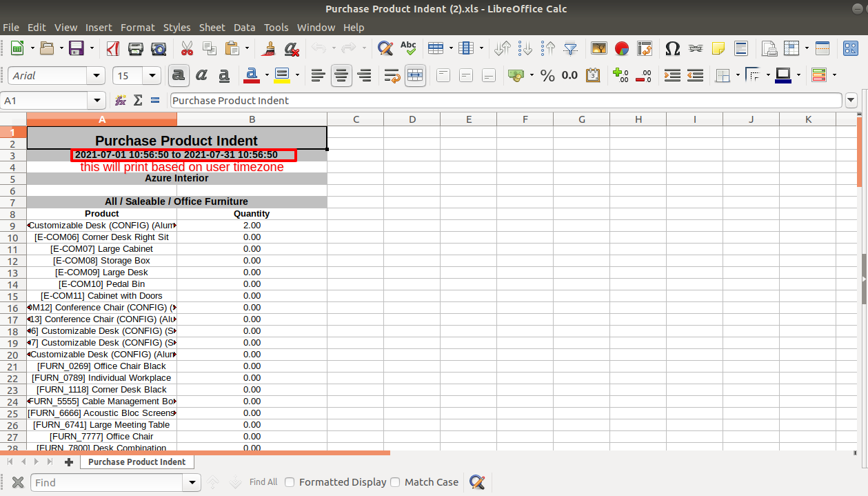
Task: Insert Chart from the toolbar
Action: pos(622,48)
